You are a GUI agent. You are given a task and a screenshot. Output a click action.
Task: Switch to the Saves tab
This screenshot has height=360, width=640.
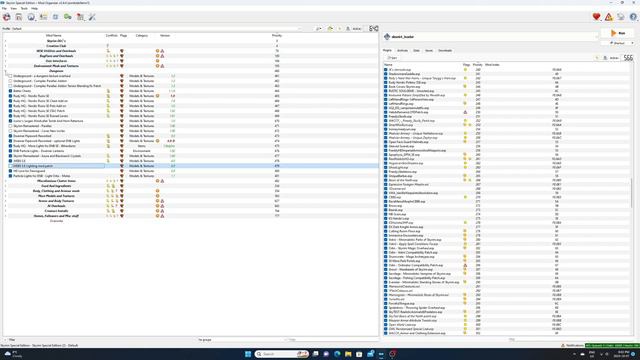(429, 51)
